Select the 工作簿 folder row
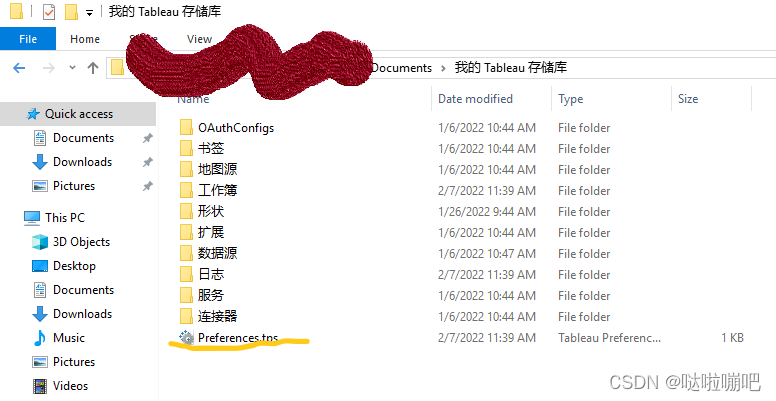This screenshot has width=776, height=401. 464,191
